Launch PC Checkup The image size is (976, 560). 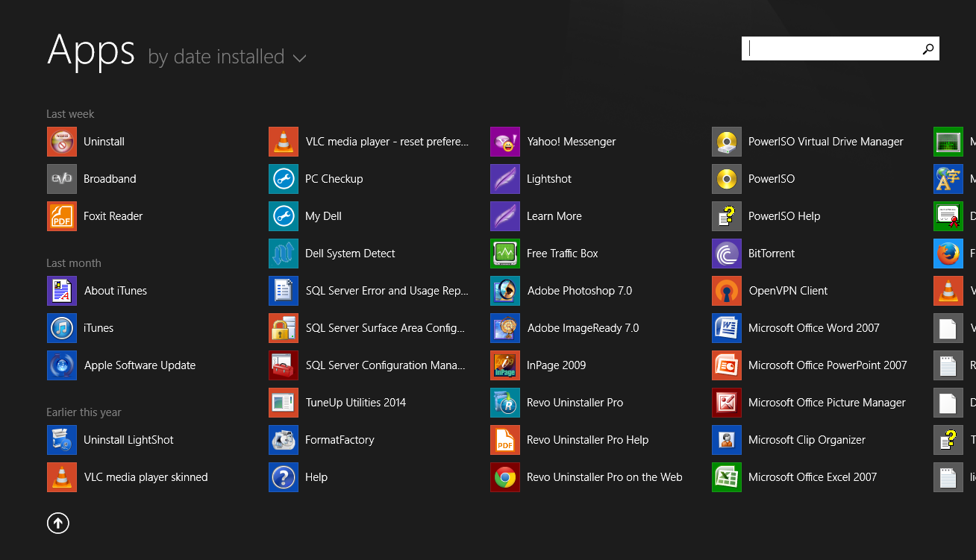316,179
